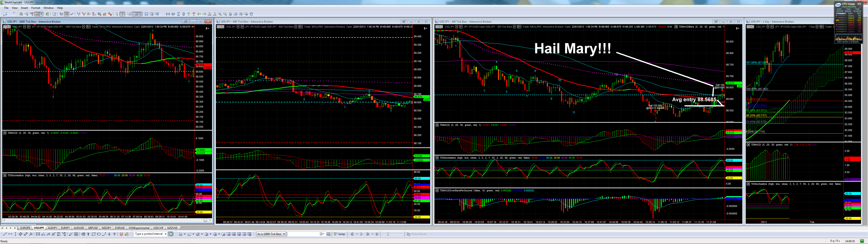Toggle TDStochastics status box in 200 Tick chart
Screen dimensions: 868x244
click(x=437, y=158)
